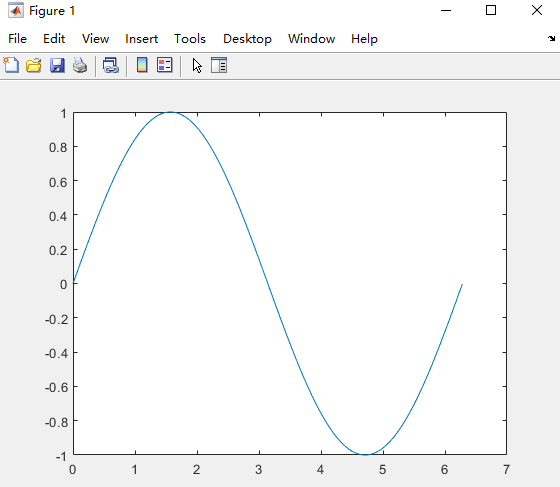Click y-axis tick label -0.8

(x=56, y=422)
